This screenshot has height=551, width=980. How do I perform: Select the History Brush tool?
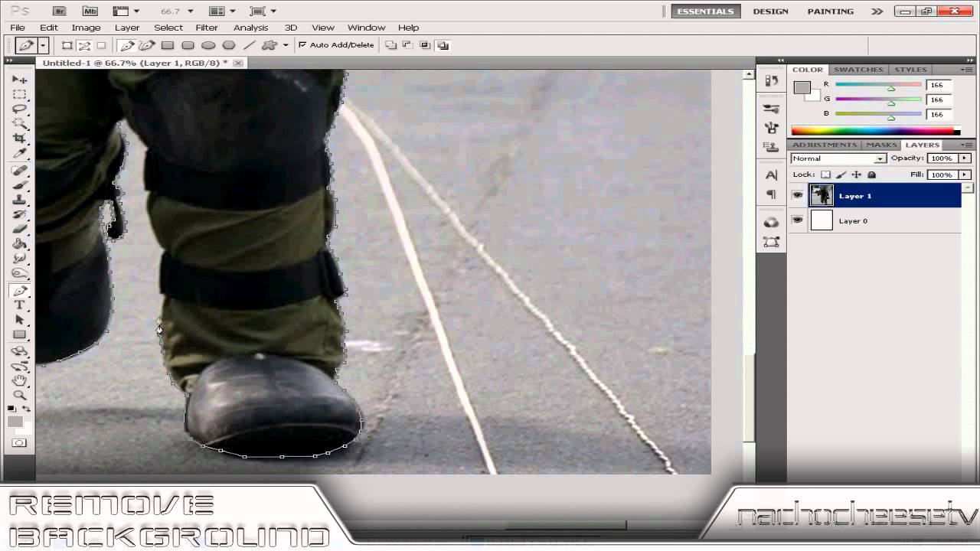click(20, 214)
